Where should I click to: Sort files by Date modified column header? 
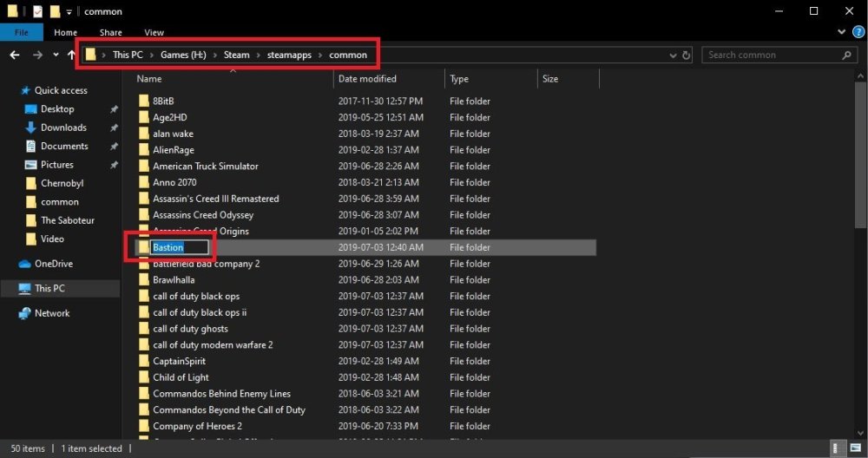(x=367, y=79)
